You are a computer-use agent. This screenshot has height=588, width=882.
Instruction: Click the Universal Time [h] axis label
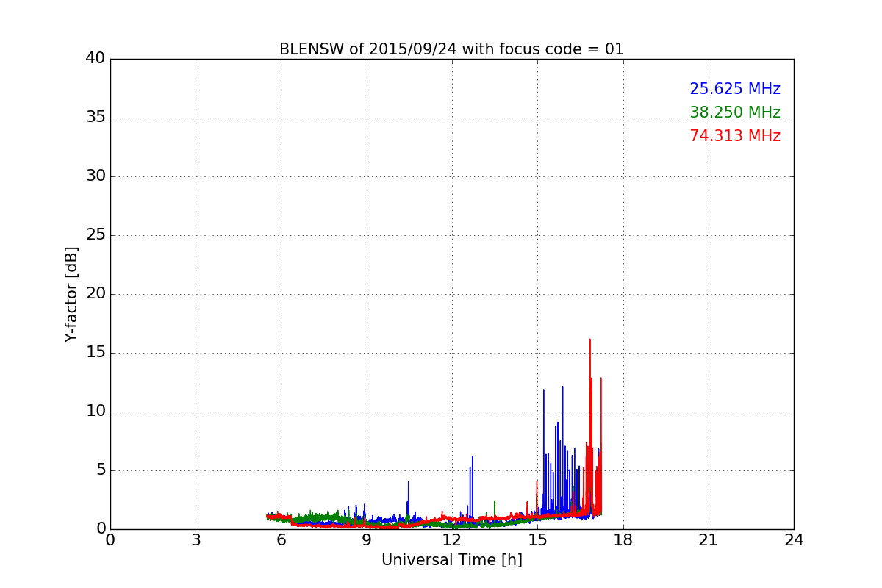click(451, 560)
